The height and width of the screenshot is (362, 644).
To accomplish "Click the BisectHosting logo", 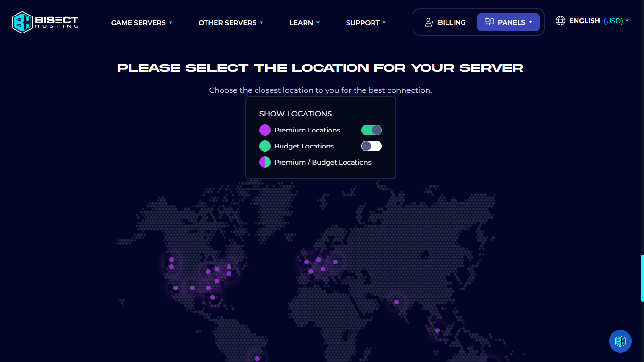I will coord(45,22).
